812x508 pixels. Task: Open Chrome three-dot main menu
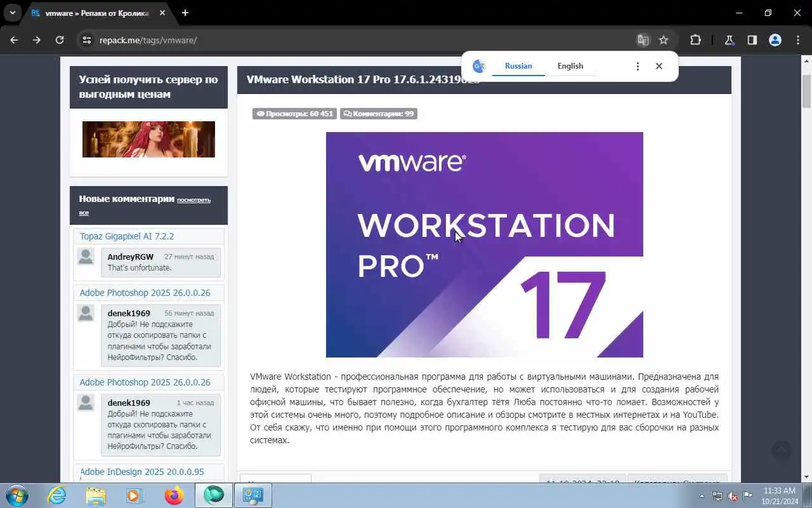(798, 40)
